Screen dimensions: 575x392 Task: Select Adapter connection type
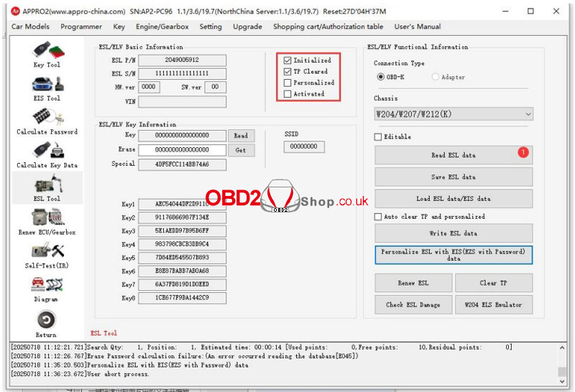[436, 77]
